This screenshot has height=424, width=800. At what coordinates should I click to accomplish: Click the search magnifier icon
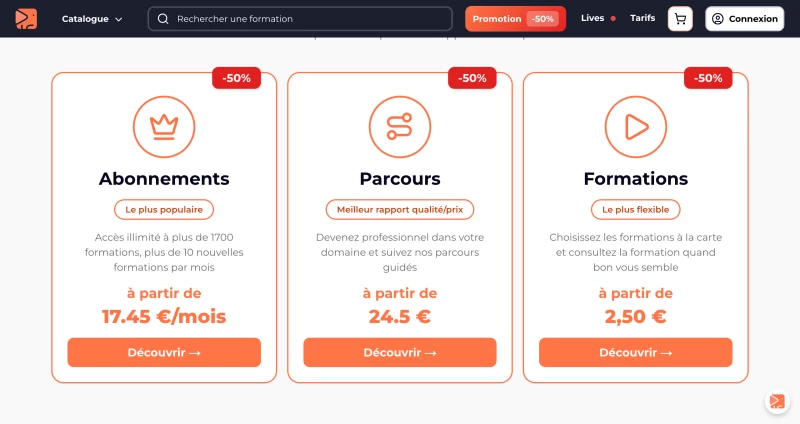tap(163, 19)
